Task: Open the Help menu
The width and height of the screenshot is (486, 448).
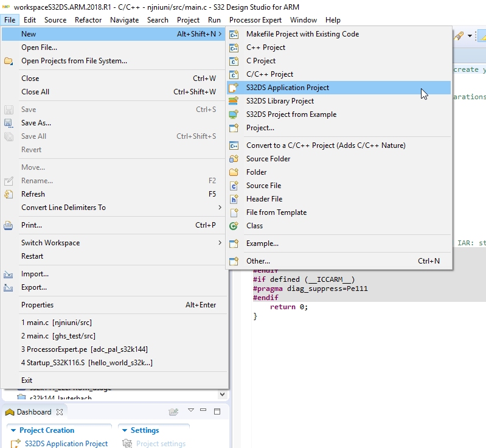Action: pyautogui.click(x=333, y=20)
